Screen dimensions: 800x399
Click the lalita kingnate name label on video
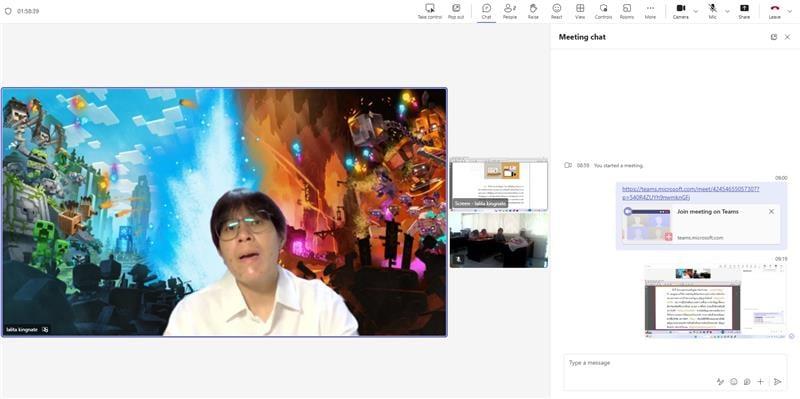(23, 330)
